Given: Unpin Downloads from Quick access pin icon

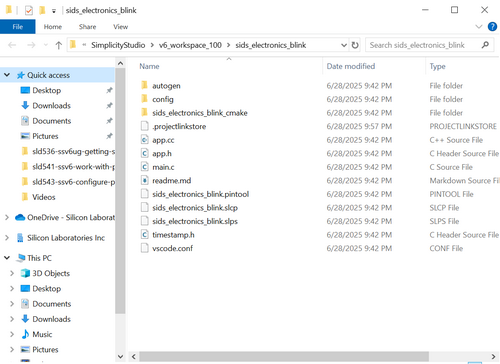Looking at the screenshot, I should click(109, 106).
